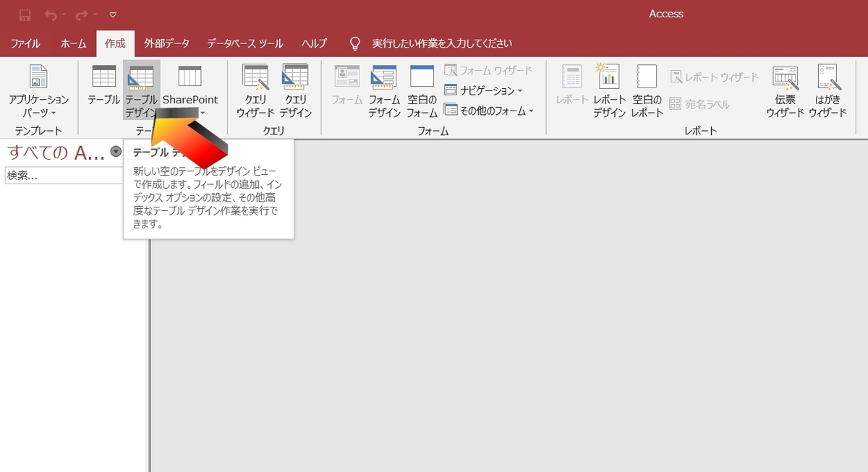868x472 pixels.
Task: Switch to the 外部データ tab
Action: (x=166, y=43)
